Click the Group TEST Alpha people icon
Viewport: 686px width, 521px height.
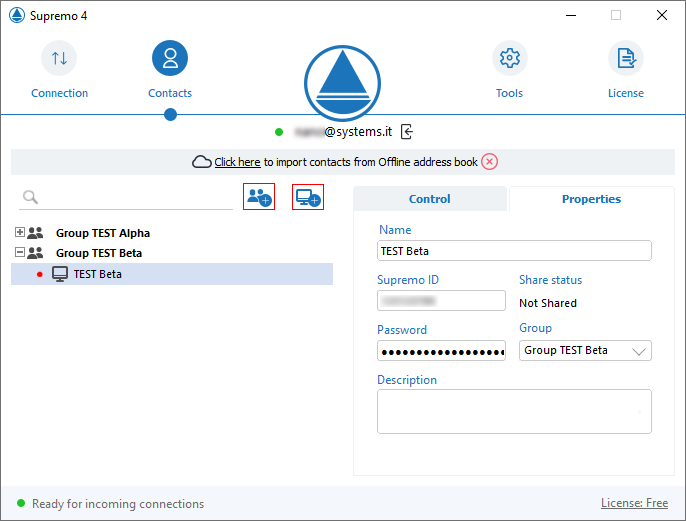[x=35, y=233]
